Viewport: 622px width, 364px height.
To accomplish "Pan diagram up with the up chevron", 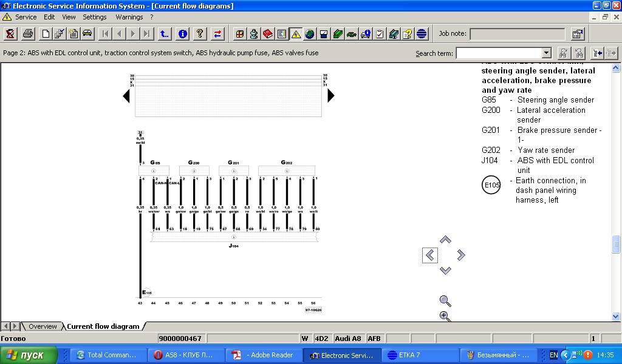I will click(445, 240).
